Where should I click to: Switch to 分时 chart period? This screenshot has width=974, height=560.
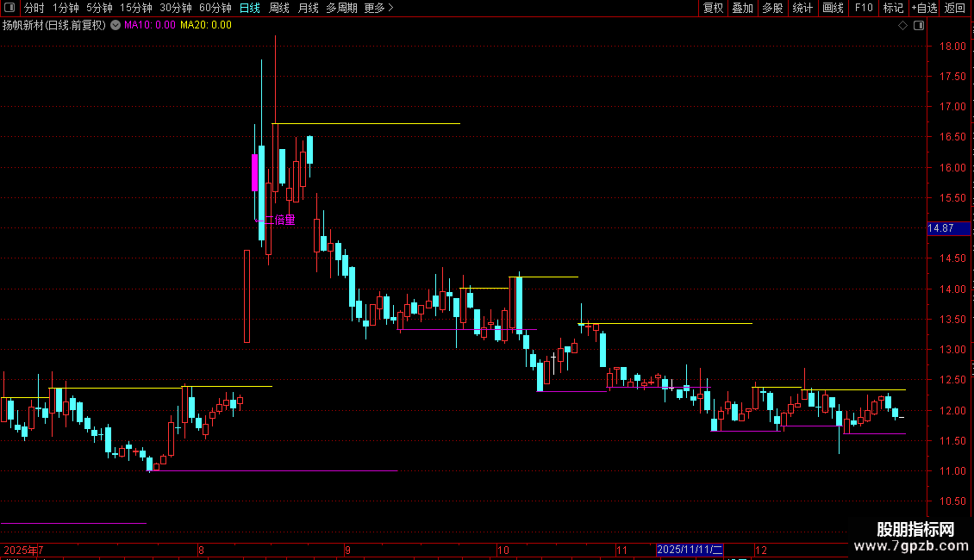pos(34,8)
